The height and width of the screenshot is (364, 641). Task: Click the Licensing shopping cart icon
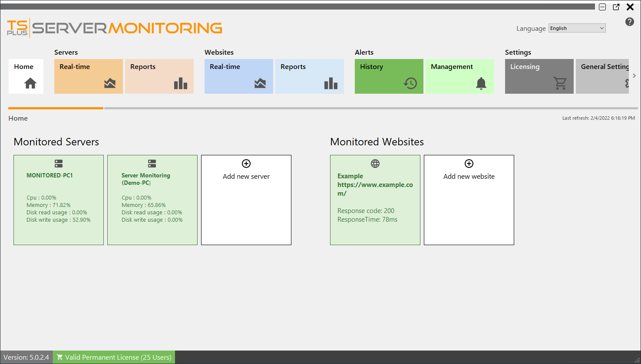[x=560, y=84]
